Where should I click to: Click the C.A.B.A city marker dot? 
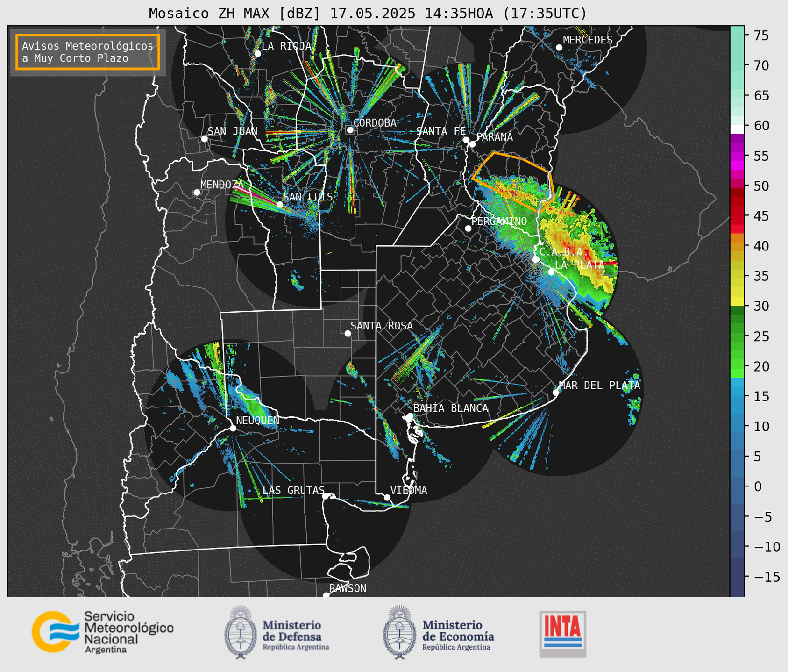[x=536, y=259]
